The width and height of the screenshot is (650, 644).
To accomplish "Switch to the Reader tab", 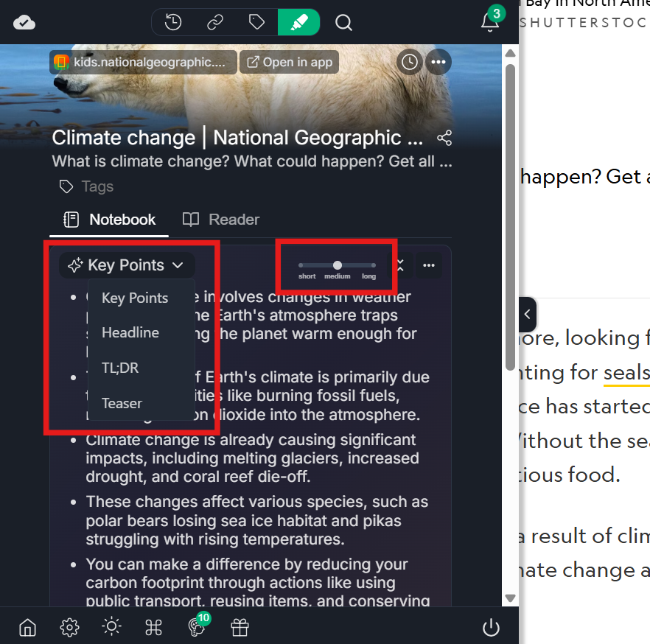I will 221,220.
